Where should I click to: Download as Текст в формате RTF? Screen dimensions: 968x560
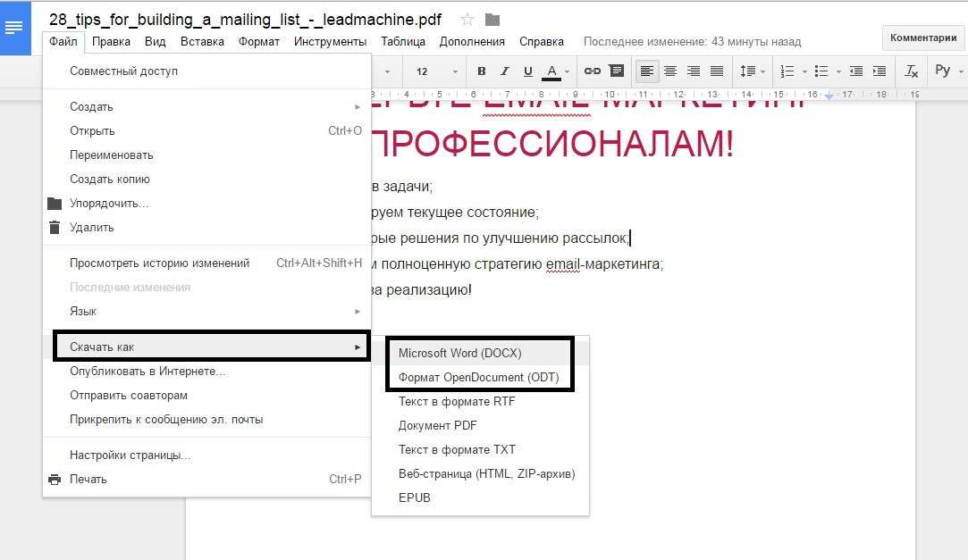(x=480, y=402)
